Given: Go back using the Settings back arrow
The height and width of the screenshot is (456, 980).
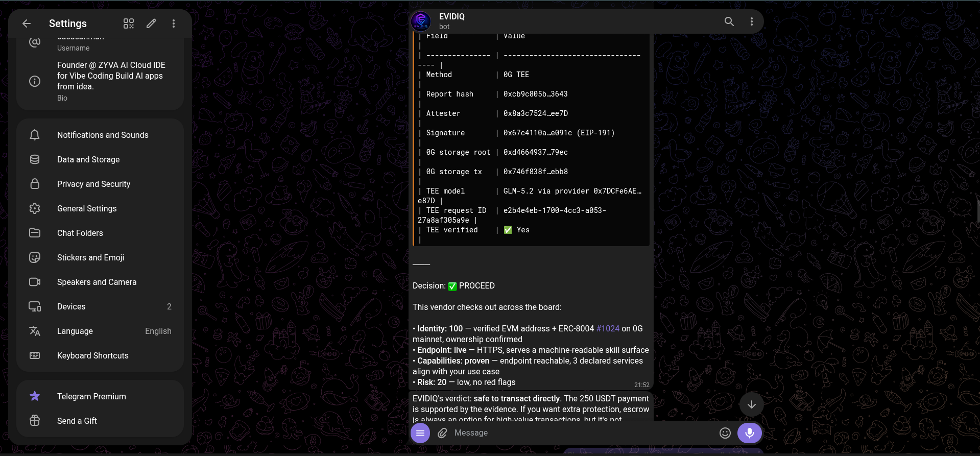Looking at the screenshot, I should 27,23.
